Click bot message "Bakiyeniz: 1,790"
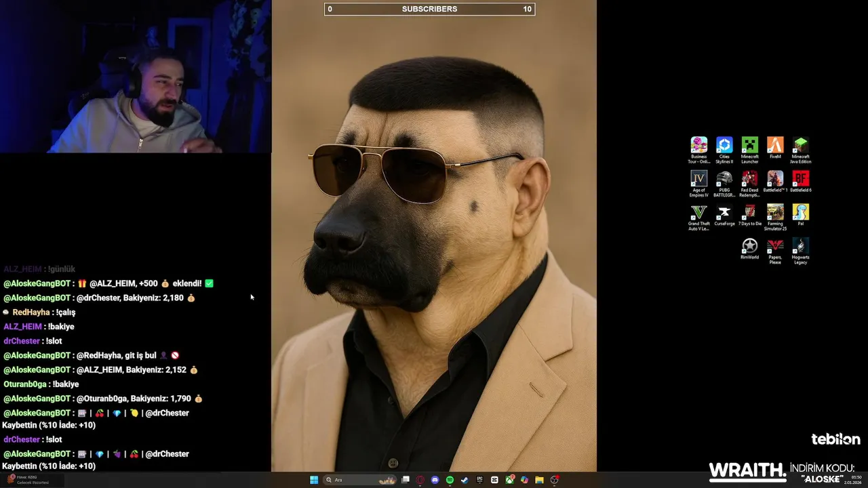The width and height of the screenshot is (868, 488). pos(103,399)
